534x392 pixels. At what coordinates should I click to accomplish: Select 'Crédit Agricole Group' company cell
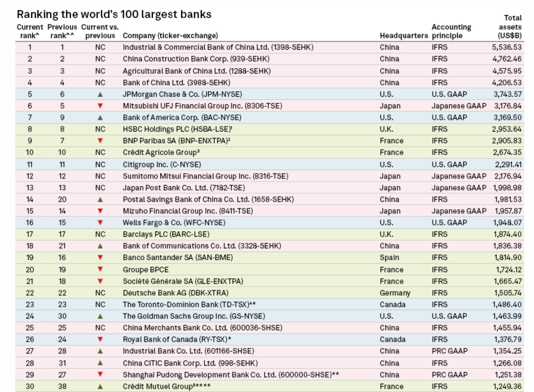tap(161, 152)
